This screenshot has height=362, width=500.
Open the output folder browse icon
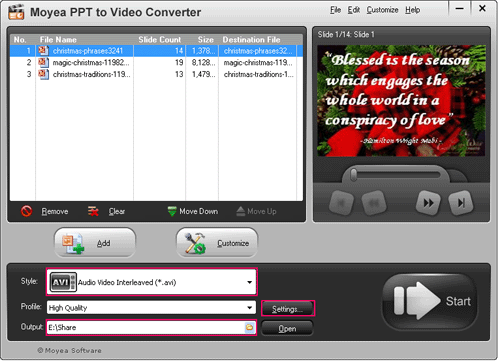click(249, 327)
